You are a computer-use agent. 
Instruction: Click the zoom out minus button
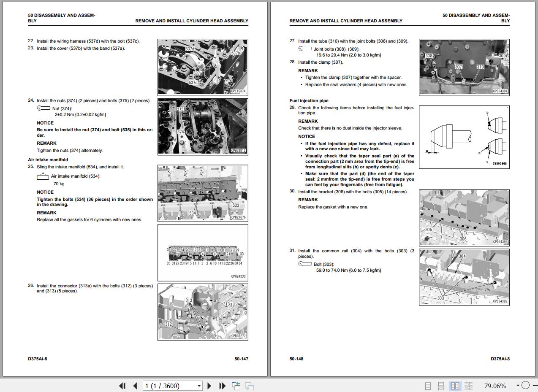point(525,385)
